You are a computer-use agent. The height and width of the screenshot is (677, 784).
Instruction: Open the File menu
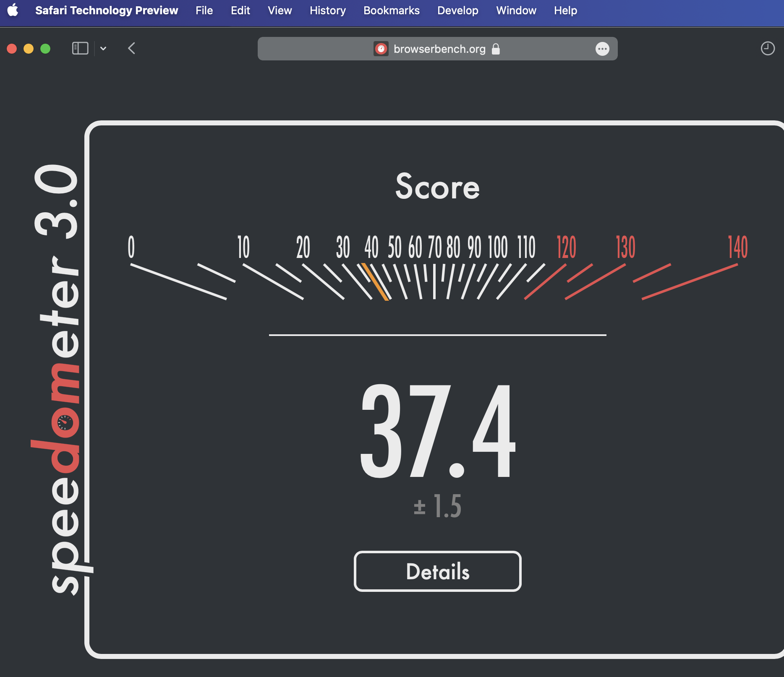pos(204,10)
